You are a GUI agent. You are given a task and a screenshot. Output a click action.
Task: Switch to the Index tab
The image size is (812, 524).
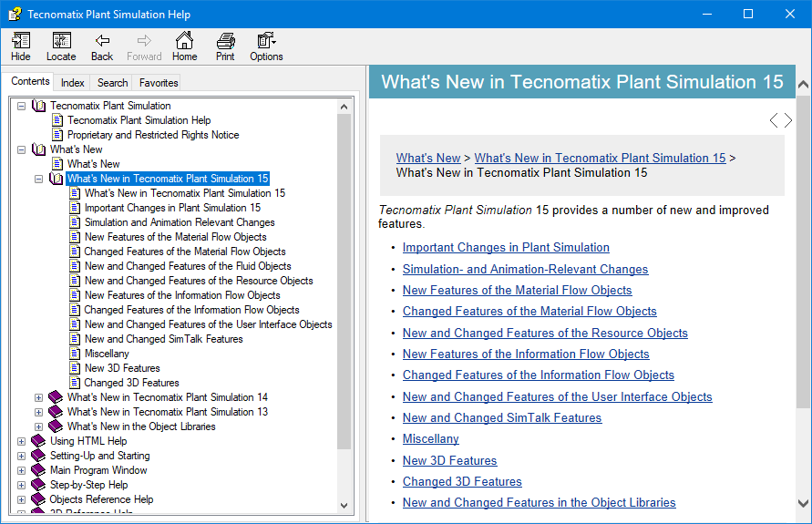click(73, 83)
